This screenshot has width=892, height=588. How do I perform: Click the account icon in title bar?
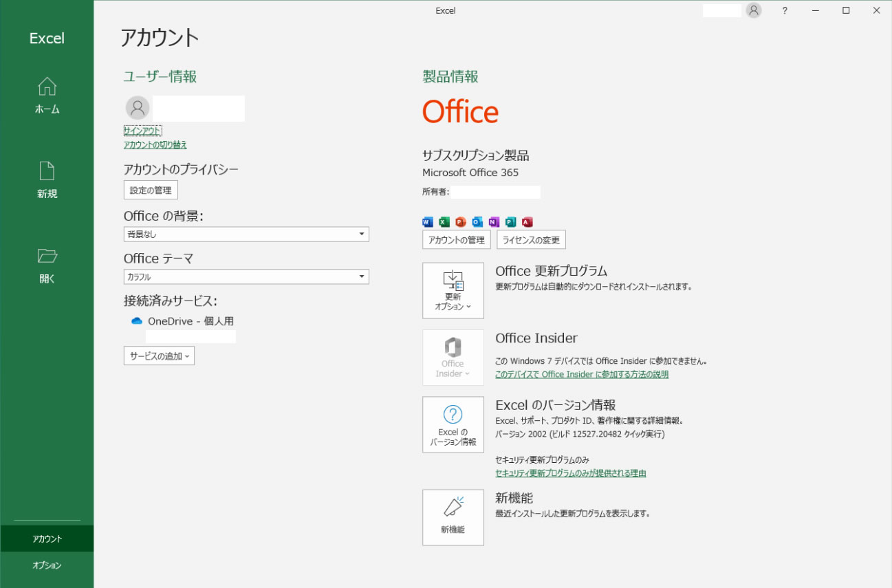click(x=754, y=10)
